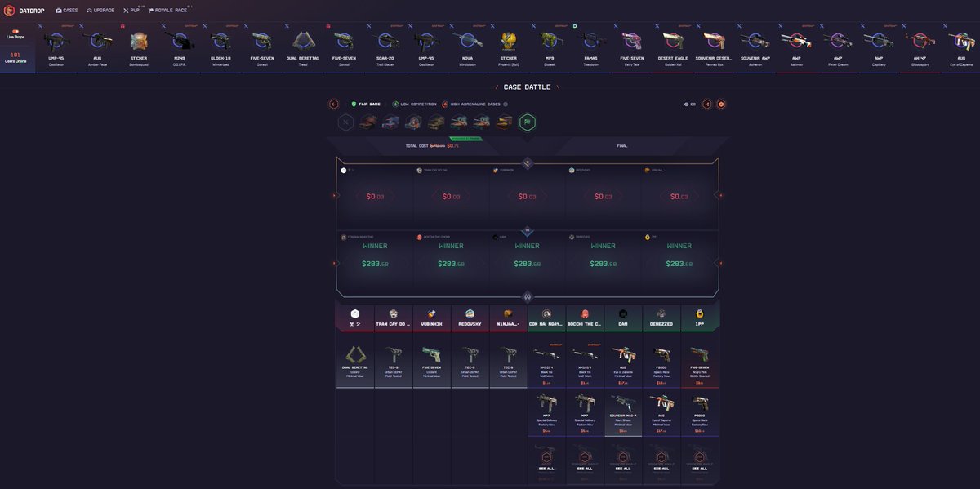Click player Cam avatar

click(623, 313)
